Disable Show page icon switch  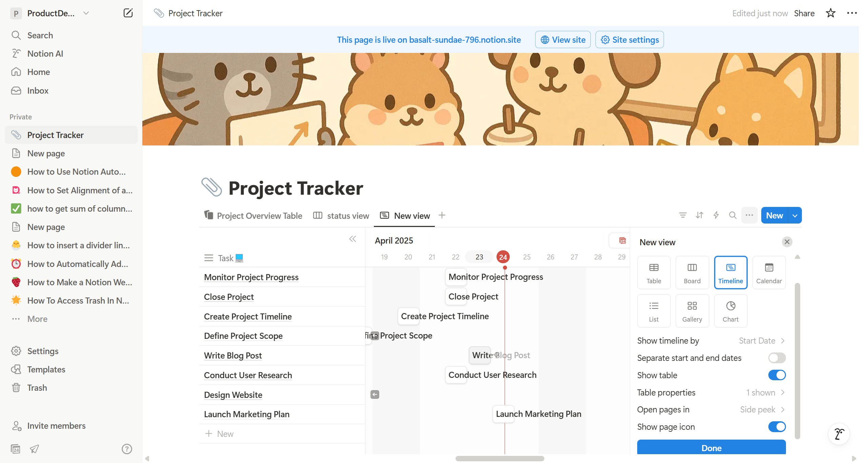point(776,427)
